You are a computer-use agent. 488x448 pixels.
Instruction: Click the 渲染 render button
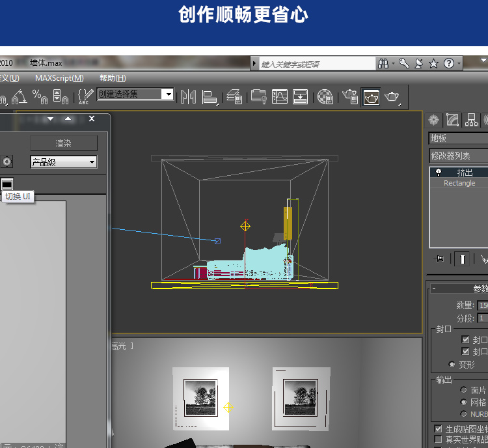[63, 143]
